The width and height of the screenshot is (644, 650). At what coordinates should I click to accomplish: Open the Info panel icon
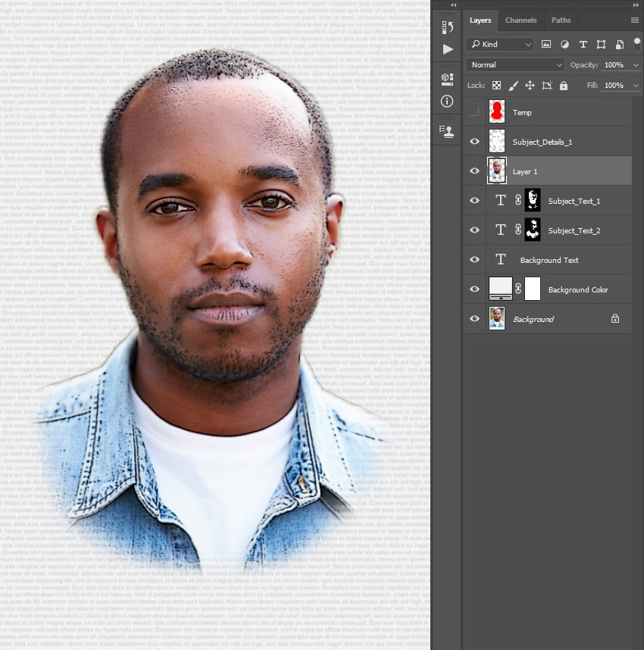[447, 101]
